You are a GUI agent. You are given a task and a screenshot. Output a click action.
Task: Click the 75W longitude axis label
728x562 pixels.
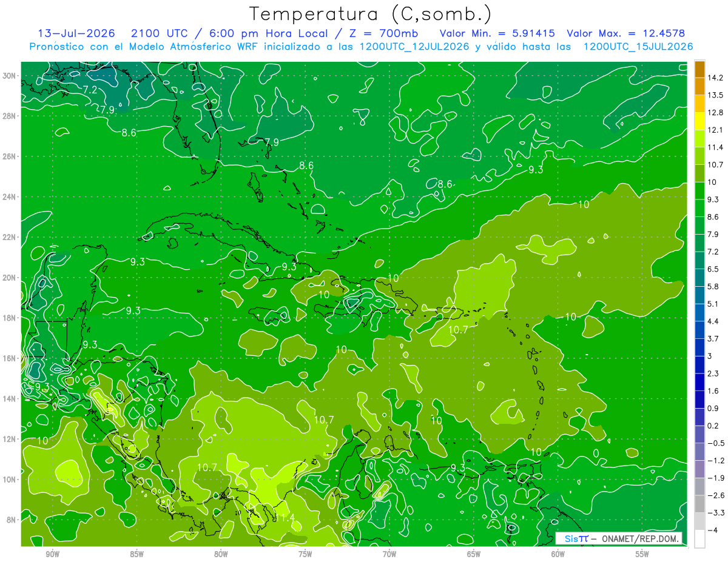click(x=305, y=555)
